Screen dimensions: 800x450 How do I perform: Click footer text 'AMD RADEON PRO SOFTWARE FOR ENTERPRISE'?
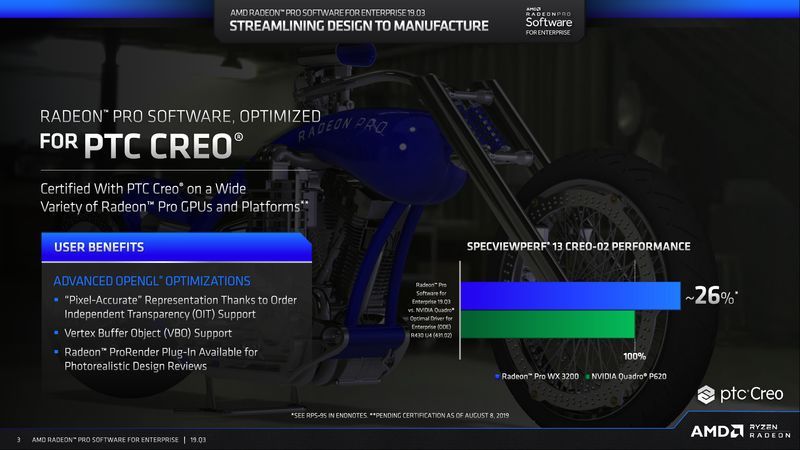(x=105, y=439)
